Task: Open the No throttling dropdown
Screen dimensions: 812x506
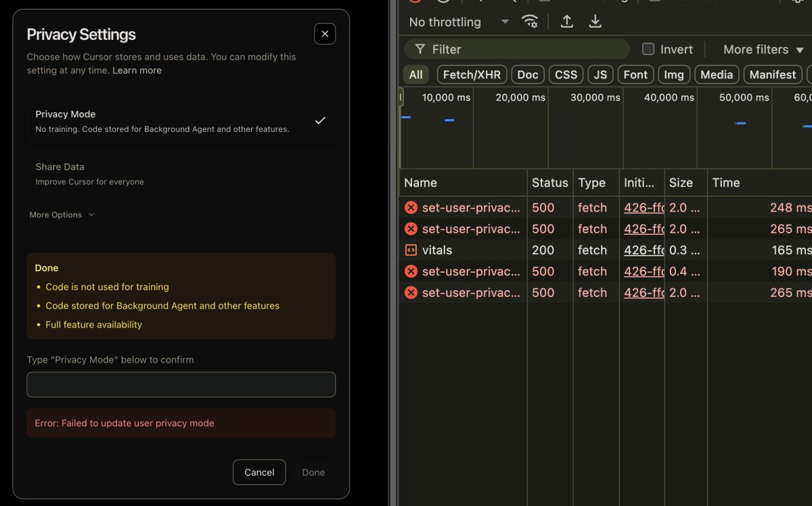Action: point(458,22)
